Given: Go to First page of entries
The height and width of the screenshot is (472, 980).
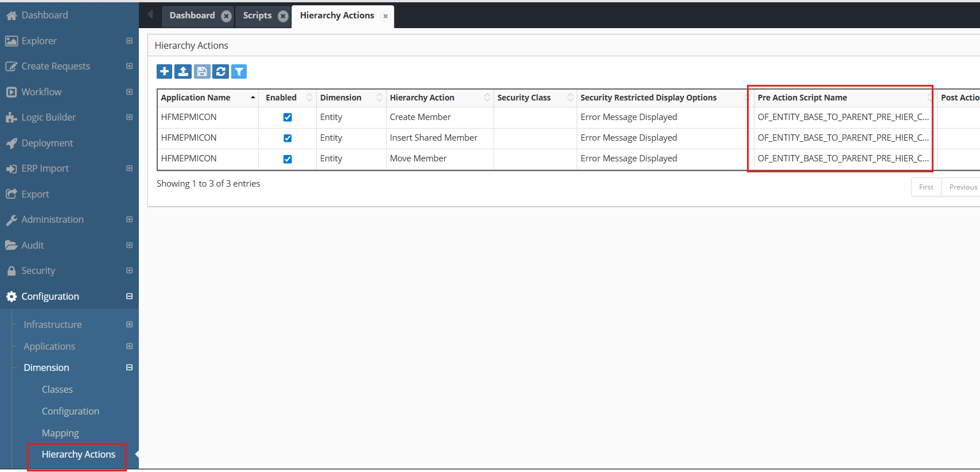Looking at the screenshot, I should [x=925, y=187].
